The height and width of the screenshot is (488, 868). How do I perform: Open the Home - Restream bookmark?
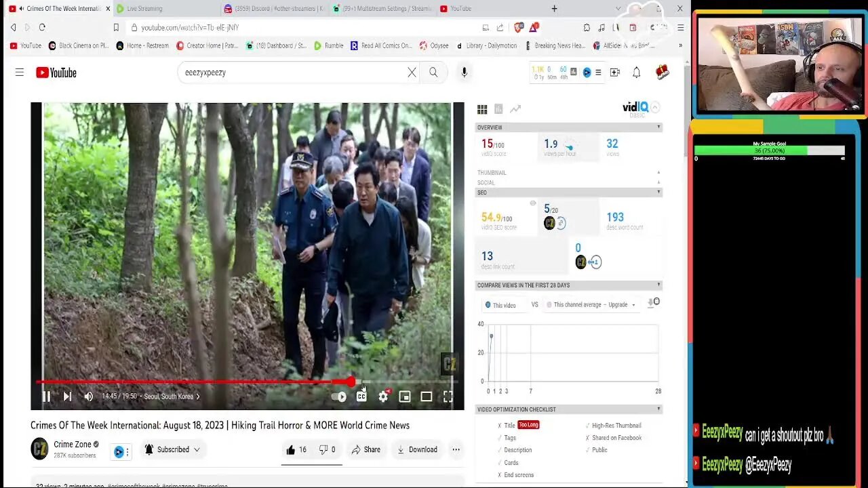pos(142,46)
